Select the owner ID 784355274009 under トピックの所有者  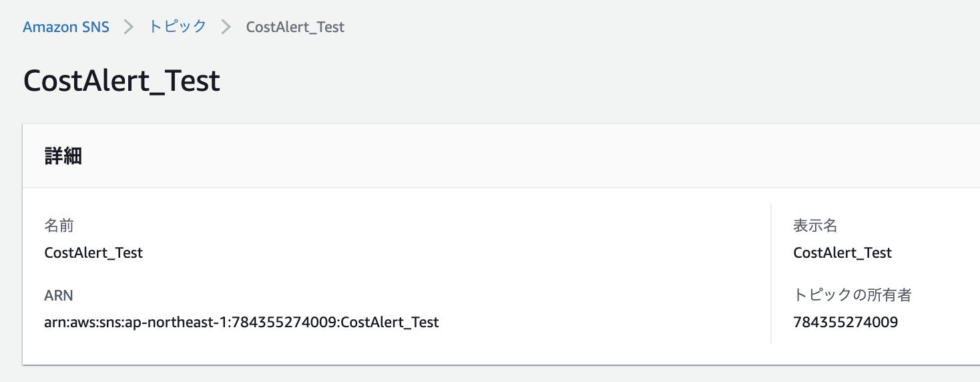pyautogui.click(x=845, y=322)
